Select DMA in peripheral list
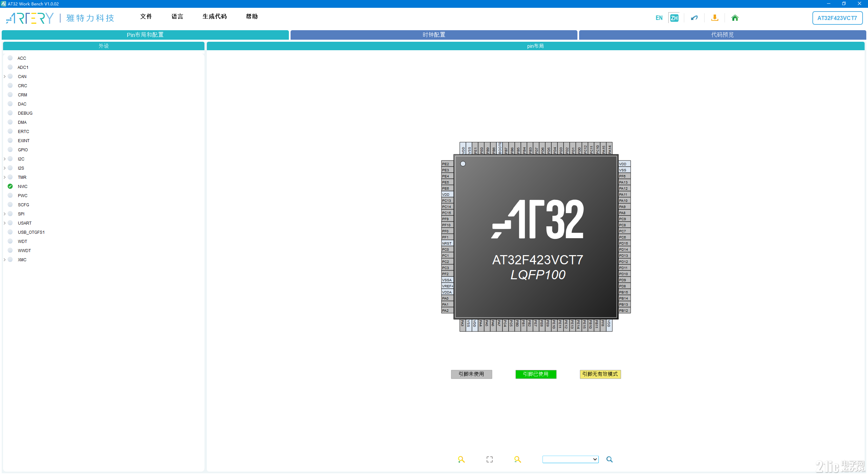Screen dimensions: 868x475 tap(22, 122)
